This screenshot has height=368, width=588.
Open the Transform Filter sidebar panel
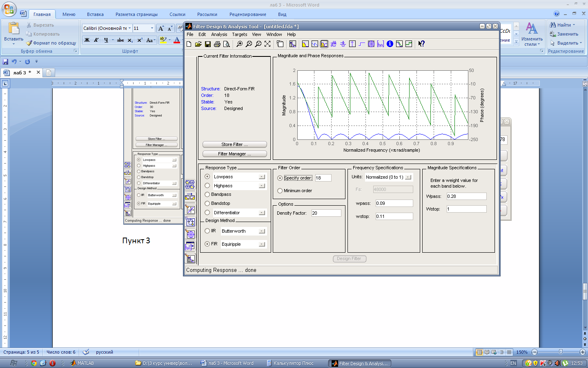(x=190, y=197)
